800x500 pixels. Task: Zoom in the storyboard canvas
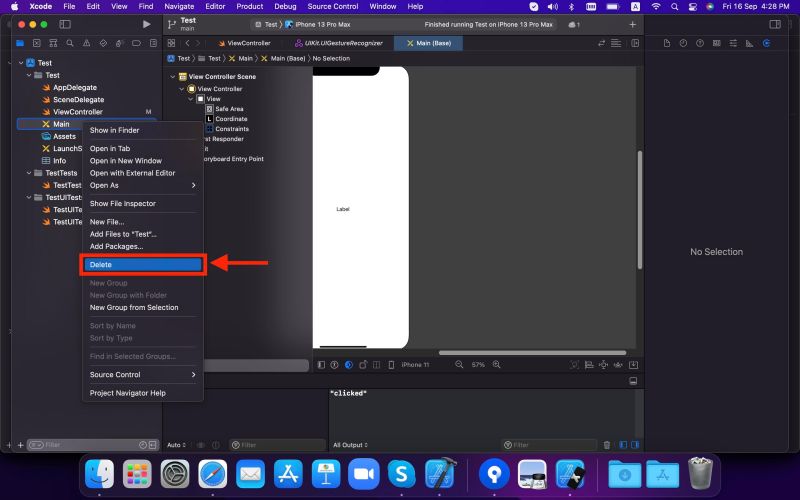tap(496, 365)
